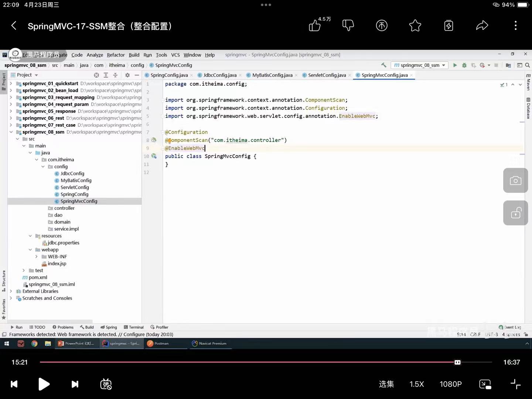Switch to ServletConfig.java tab
The image size is (532, 399).
click(x=327, y=75)
